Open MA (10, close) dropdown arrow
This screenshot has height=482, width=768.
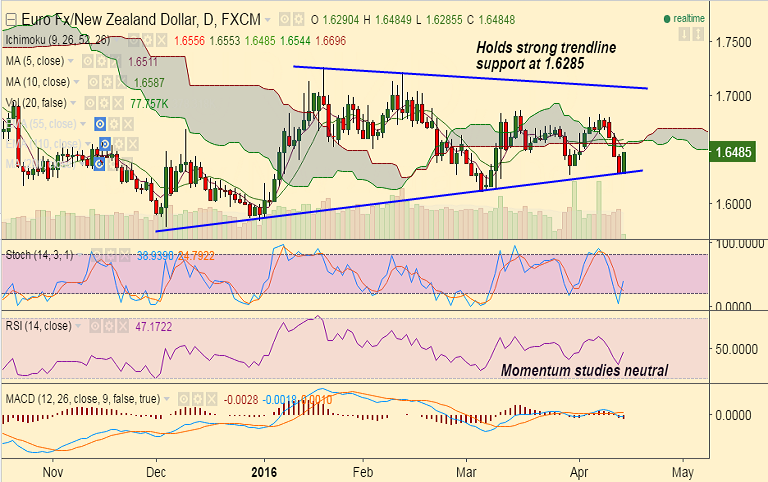(x=76, y=82)
